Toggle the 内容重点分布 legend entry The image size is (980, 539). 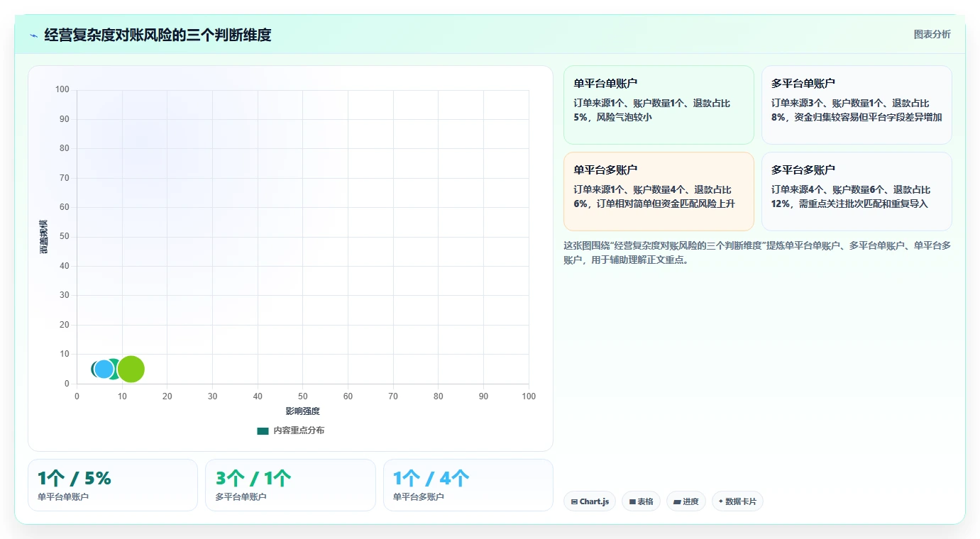coord(291,430)
